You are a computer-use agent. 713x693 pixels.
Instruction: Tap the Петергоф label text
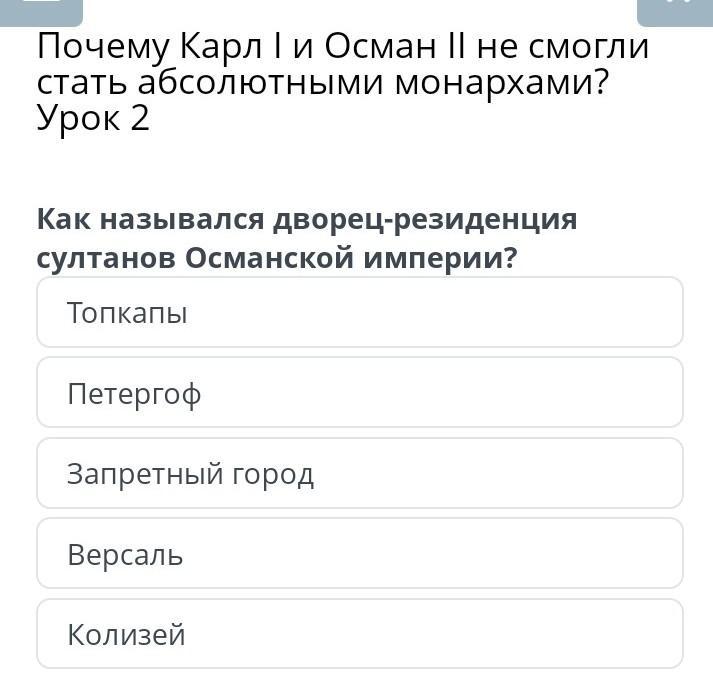click(x=134, y=394)
